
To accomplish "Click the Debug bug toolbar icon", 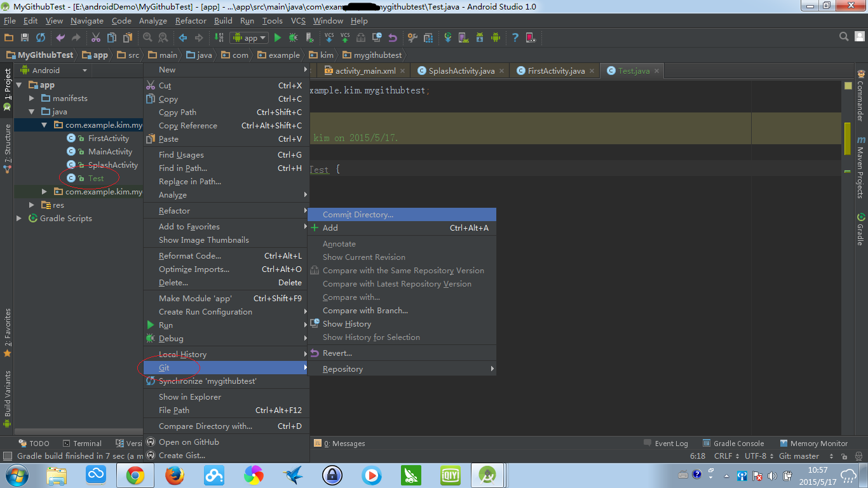I will (x=294, y=38).
